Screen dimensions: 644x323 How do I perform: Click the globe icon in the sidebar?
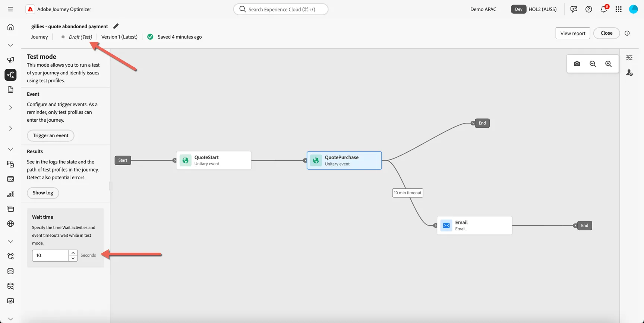[x=10, y=224]
